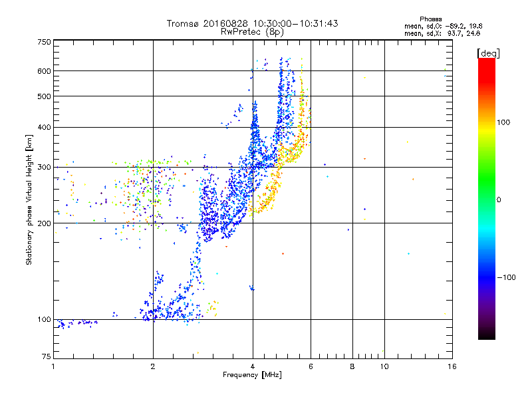Click the 'mean, sd,X: 93.7, 24.8' line
This screenshot has width=532, height=399.
point(442,33)
